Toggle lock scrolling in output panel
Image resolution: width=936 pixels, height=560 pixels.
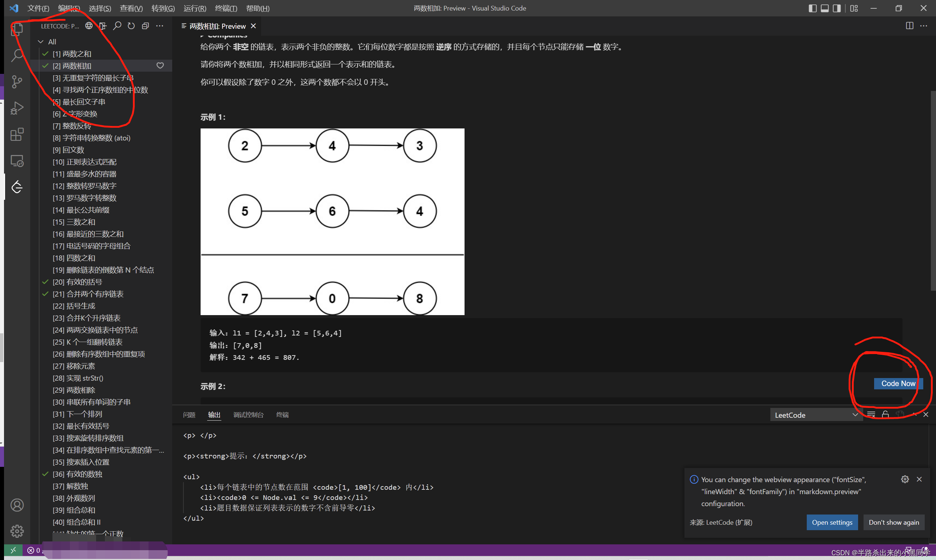tap(885, 414)
